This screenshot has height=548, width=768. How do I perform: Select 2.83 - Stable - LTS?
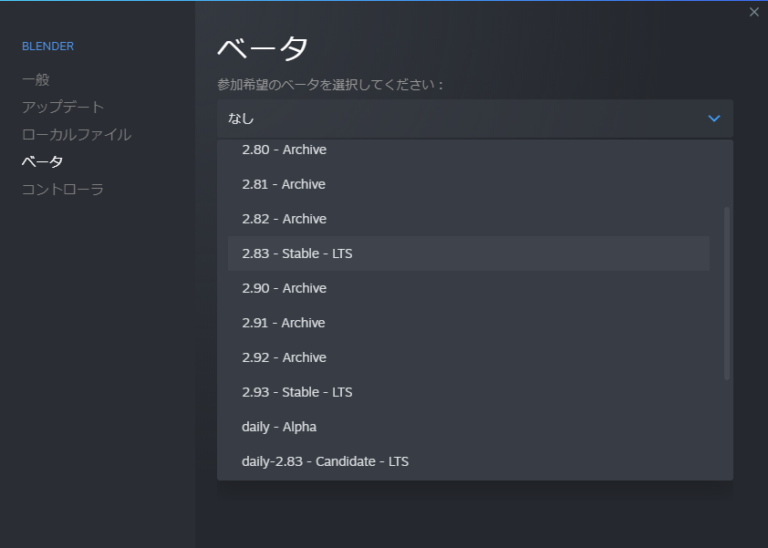(x=468, y=254)
